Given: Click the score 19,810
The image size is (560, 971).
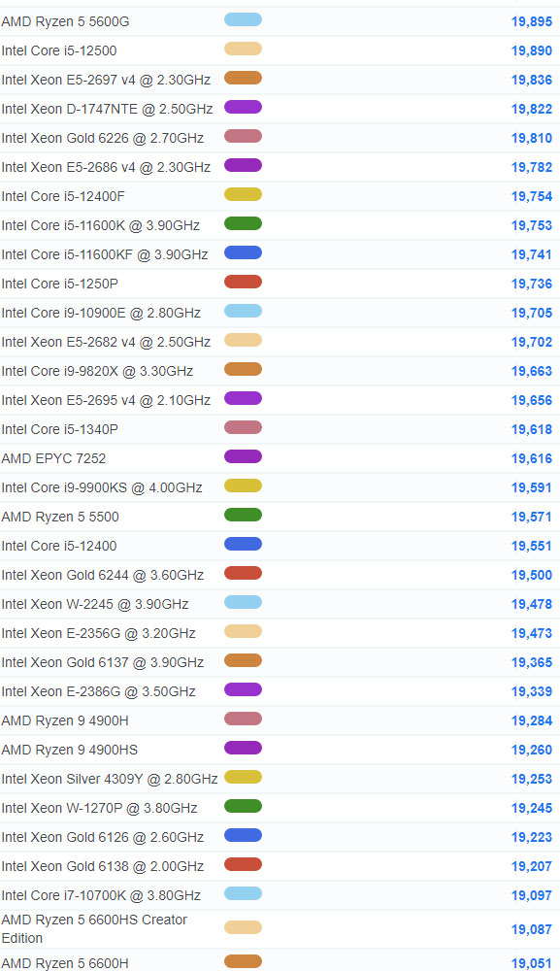Looking at the screenshot, I should point(532,138).
